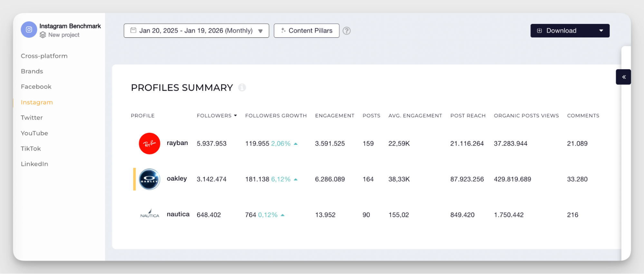Screen dimensions: 644x274
Task: Click the Followers Growth column header
Action: 276,116
